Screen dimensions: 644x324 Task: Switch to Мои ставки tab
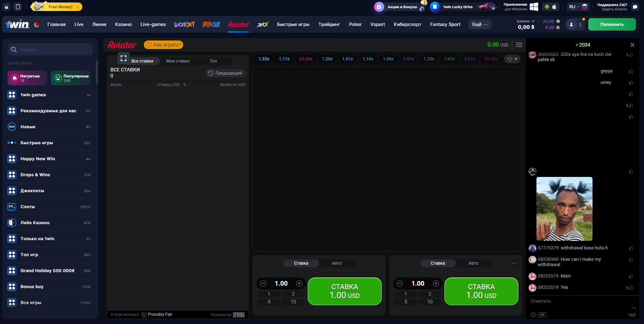[x=178, y=61]
